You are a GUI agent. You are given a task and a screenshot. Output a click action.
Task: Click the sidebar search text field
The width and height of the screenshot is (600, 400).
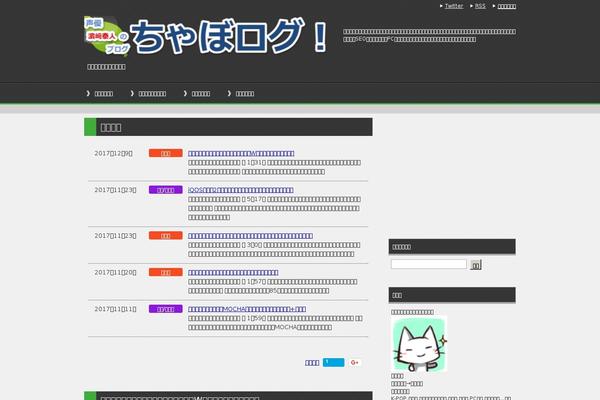[429, 264]
